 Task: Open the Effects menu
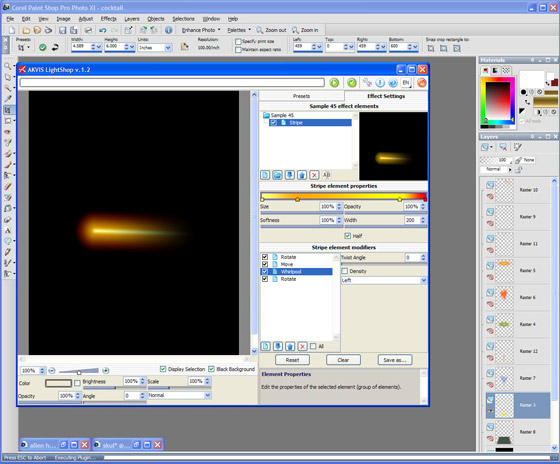point(109,19)
